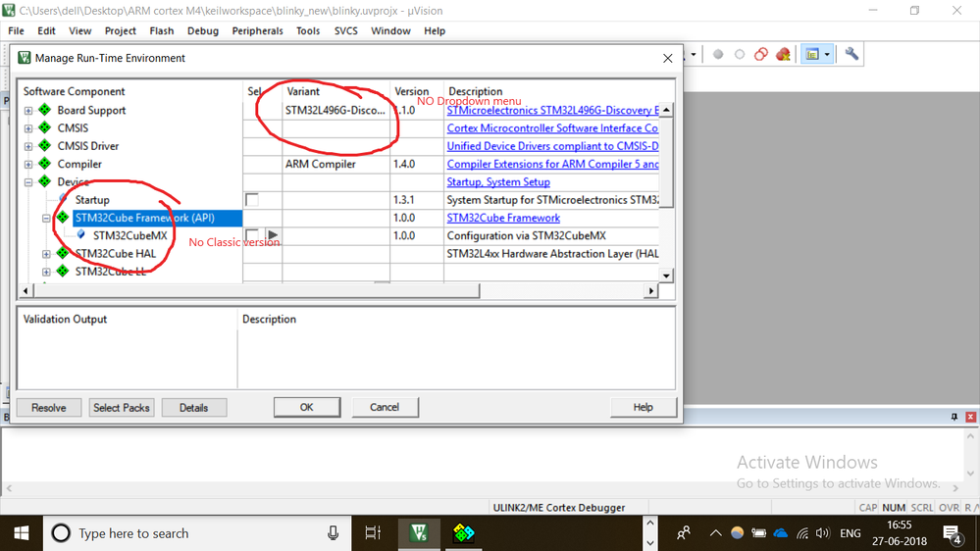The width and height of the screenshot is (980, 551).
Task: Click the dialog Help button
Action: pos(644,407)
